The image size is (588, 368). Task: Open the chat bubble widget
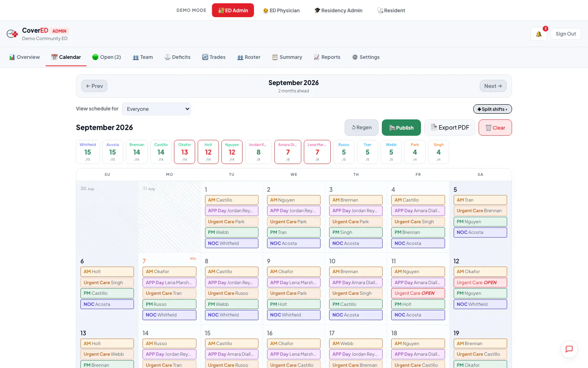click(569, 349)
